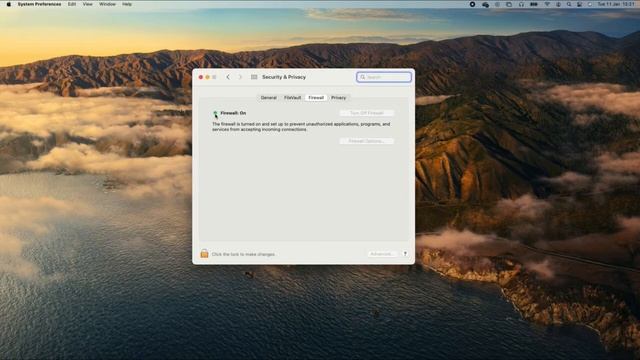Click 'Click the lock to make changes' text
This screenshot has height=360, width=640.
tap(243, 254)
